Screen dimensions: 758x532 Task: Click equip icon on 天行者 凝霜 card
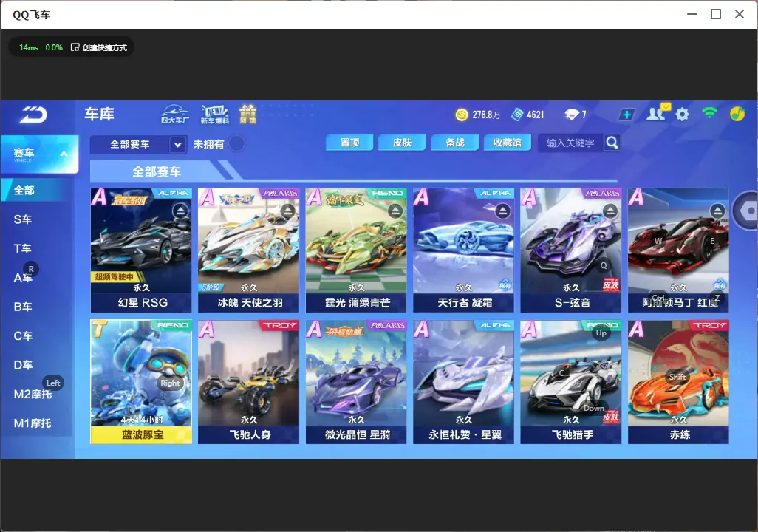coord(503,211)
